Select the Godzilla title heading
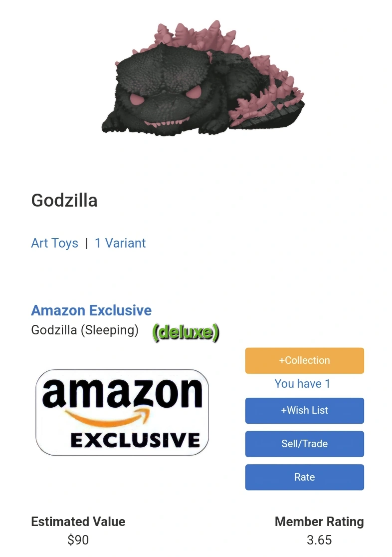Image resolution: width=392 pixels, height=557 pixels. point(64,200)
